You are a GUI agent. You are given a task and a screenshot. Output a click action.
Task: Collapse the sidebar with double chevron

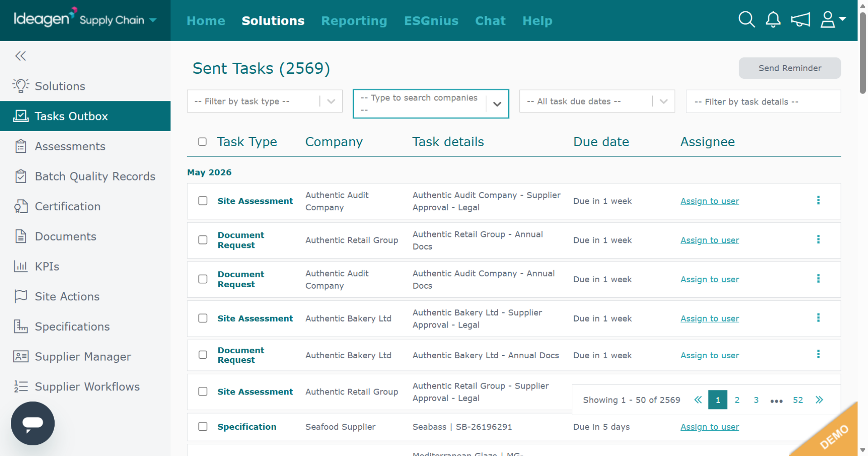click(20, 56)
